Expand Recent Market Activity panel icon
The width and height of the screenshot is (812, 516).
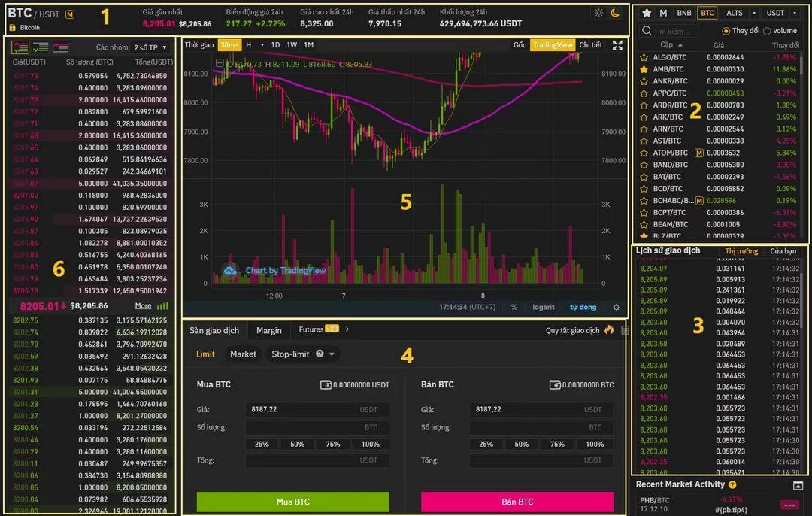[798, 485]
